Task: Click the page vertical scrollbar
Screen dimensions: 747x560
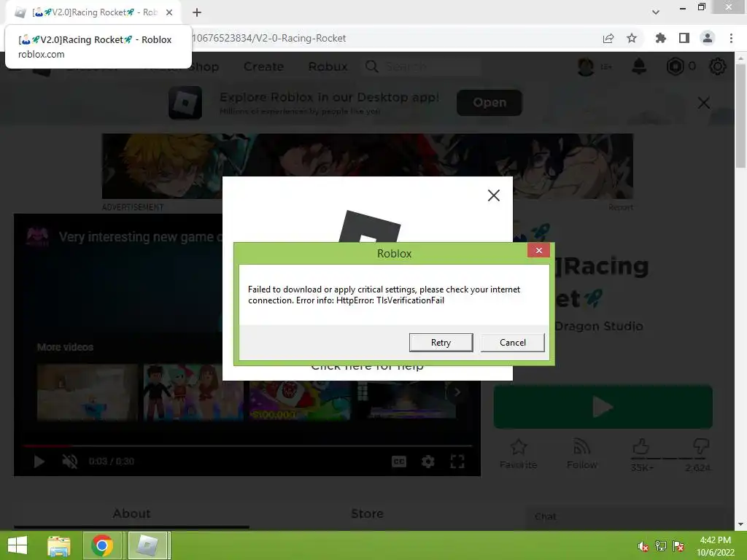Action: click(740, 116)
